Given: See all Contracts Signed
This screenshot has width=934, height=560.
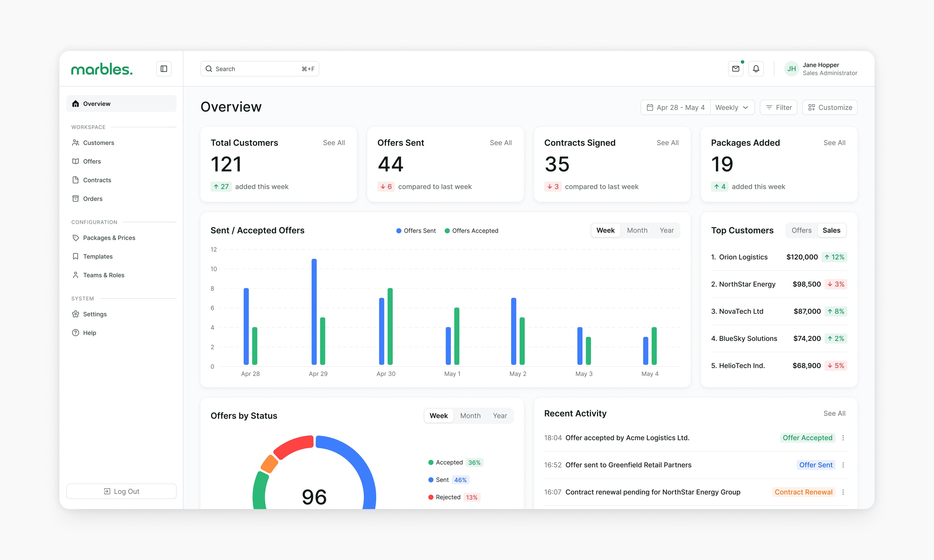Looking at the screenshot, I should (667, 143).
